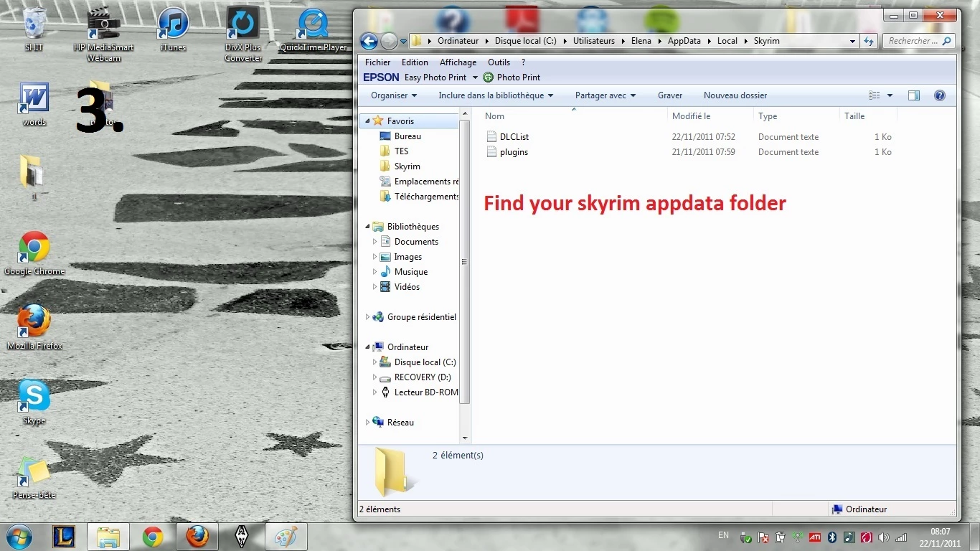The width and height of the screenshot is (980, 551).
Task: Open HP MediaSmart Webcam desktop shortcut
Action: click(x=103, y=34)
